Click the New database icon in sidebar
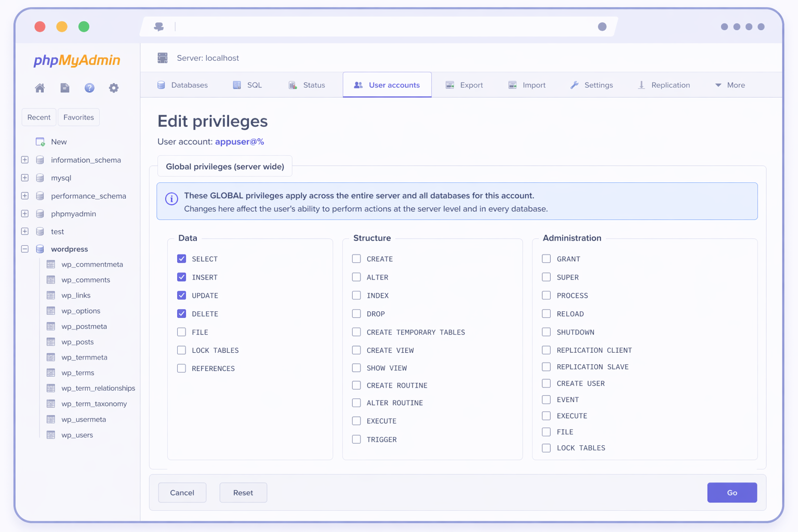The width and height of the screenshot is (798, 532). 39,141
